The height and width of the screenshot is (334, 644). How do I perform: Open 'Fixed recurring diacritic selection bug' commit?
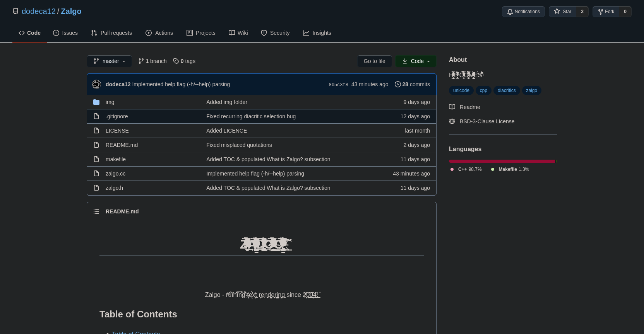[251, 116]
